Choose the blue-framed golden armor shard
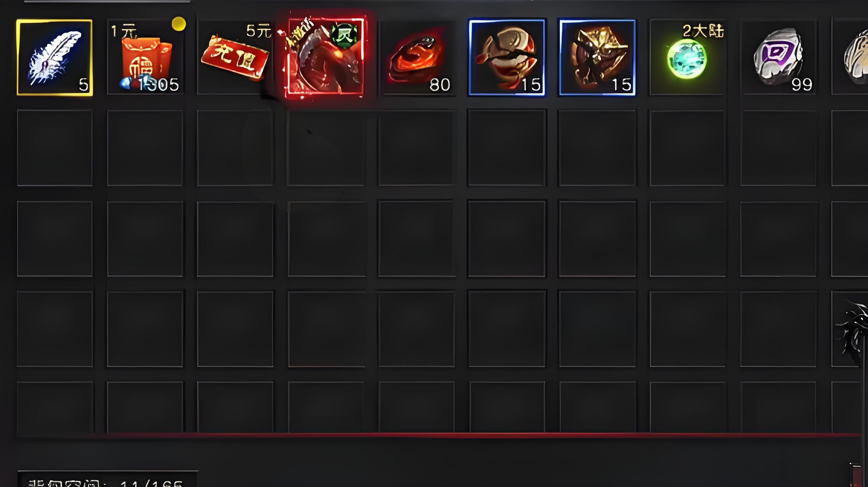Image resolution: width=868 pixels, height=487 pixels. [x=597, y=57]
